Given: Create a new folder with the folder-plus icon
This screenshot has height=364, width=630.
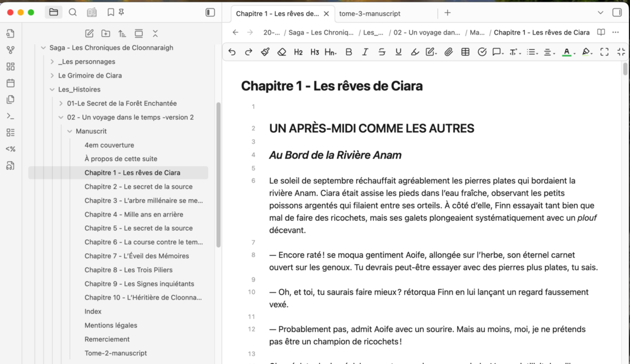Looking at the screenshot, I should pos(106,33).
